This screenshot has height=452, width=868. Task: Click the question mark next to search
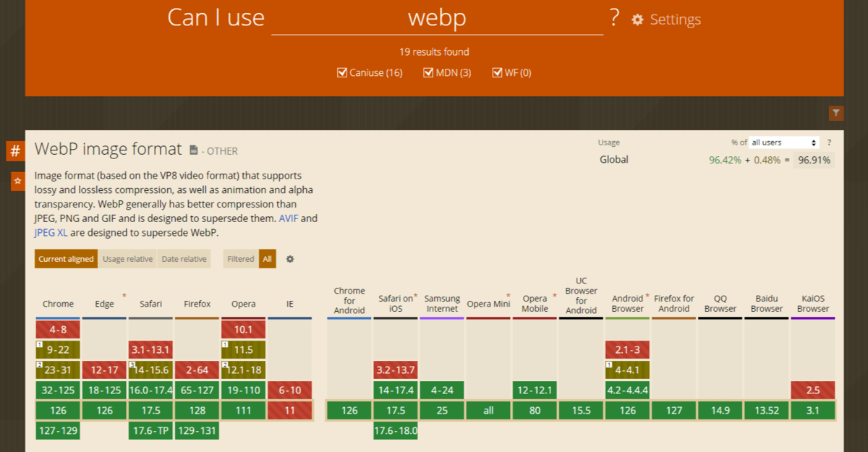pos(615,18)
